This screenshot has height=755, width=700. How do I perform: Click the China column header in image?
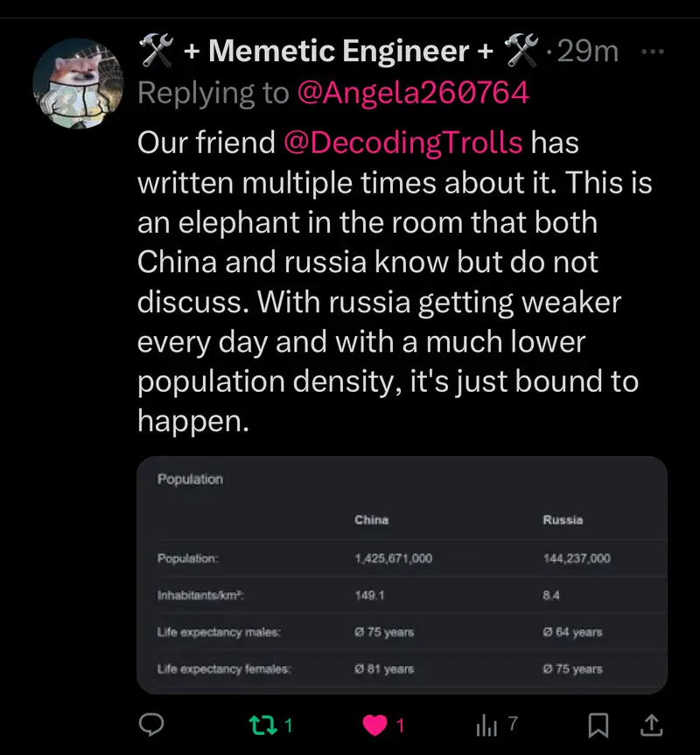(371, 520)
